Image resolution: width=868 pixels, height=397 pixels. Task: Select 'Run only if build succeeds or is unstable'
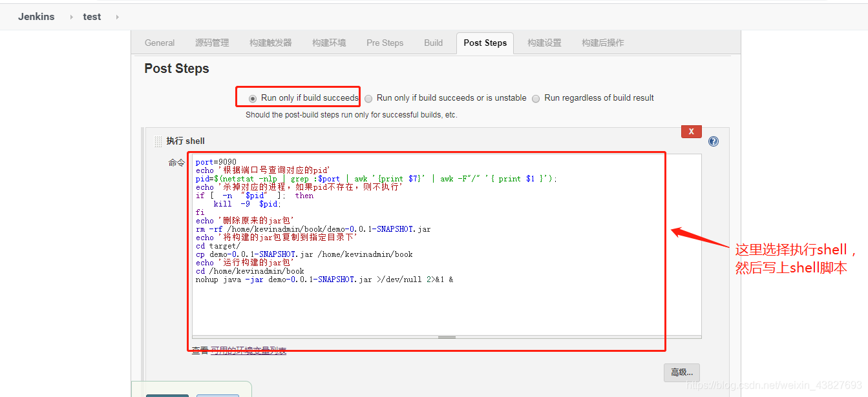click(368, 98)
